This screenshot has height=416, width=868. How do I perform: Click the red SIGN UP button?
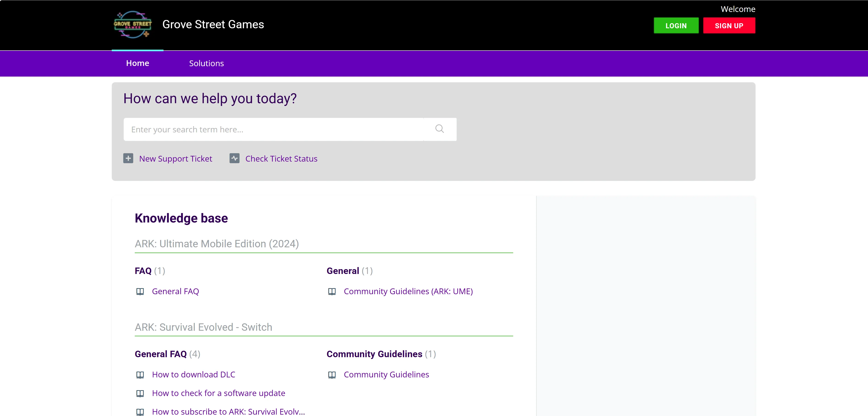[729, 26]
